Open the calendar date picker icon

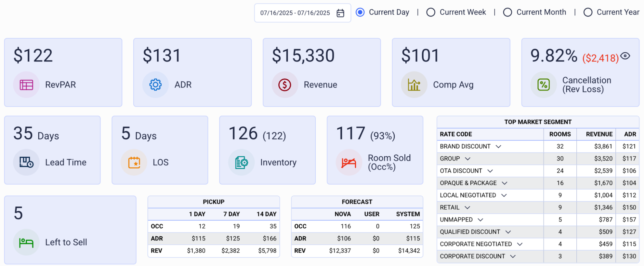point(340,13)
